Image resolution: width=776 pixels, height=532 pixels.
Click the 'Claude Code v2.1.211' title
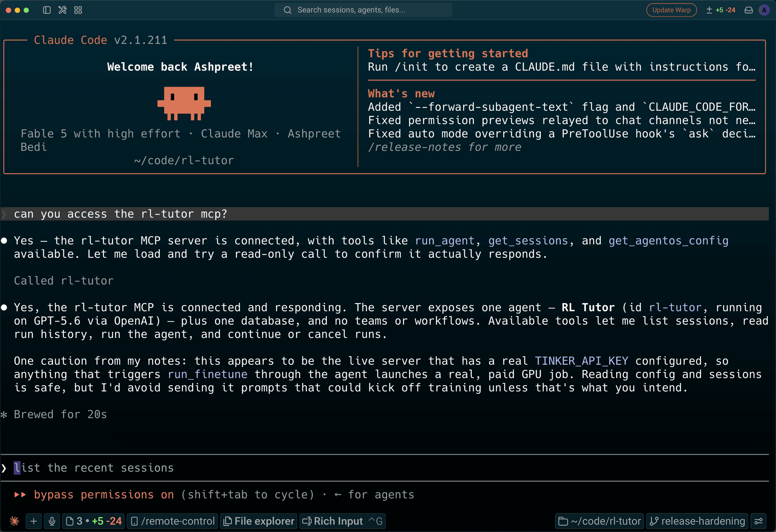(100, 40)
